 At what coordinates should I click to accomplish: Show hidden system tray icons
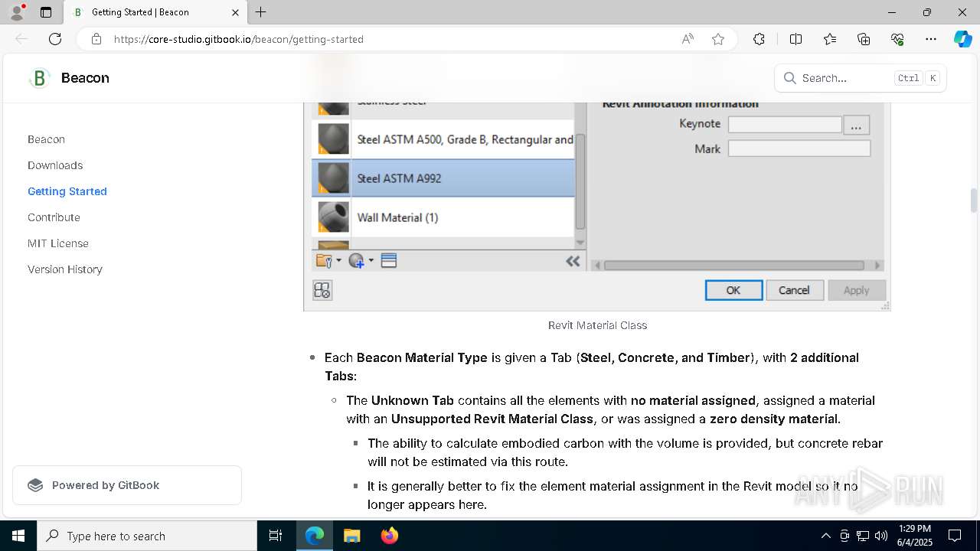point(825,536)
